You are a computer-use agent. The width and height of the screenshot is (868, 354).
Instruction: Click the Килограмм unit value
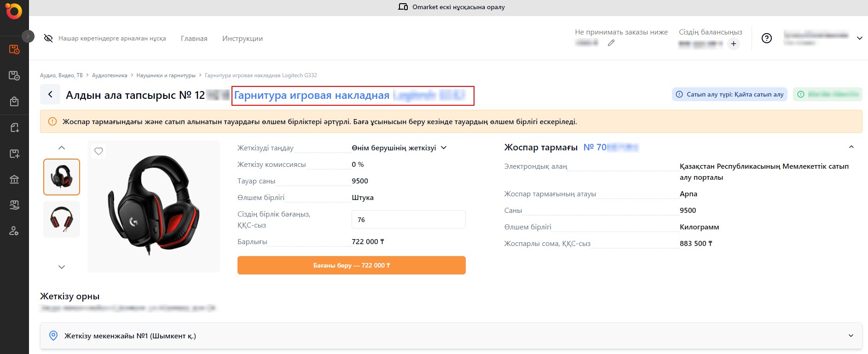(x=699, y=227)
